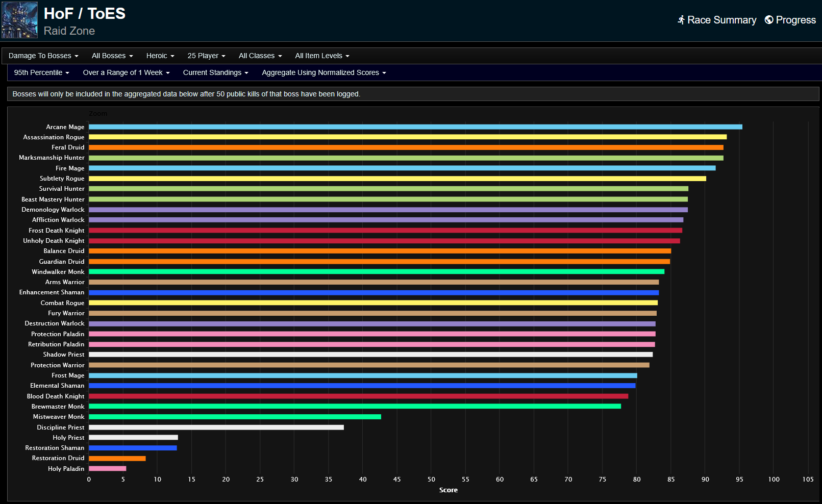Open the All Item Levels dropdown
The width and height of the screenshot is (822, 504).
[x=322, y=56]
